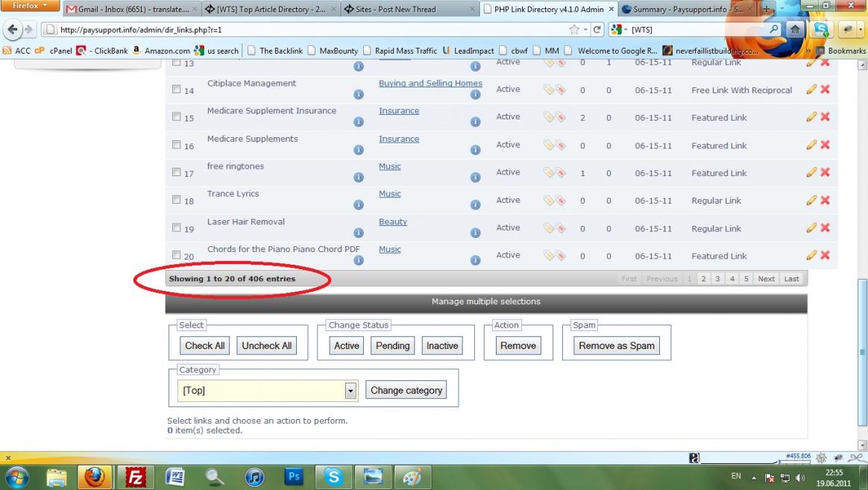The height and width of the screenshot is (490, 868).
Task: Click the Inactive status button
Action: pos(442,345)
